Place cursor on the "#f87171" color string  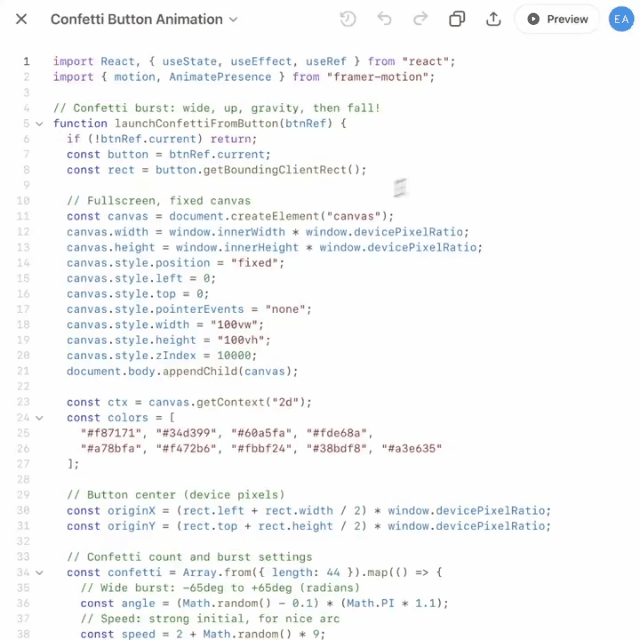pos(109,433)
